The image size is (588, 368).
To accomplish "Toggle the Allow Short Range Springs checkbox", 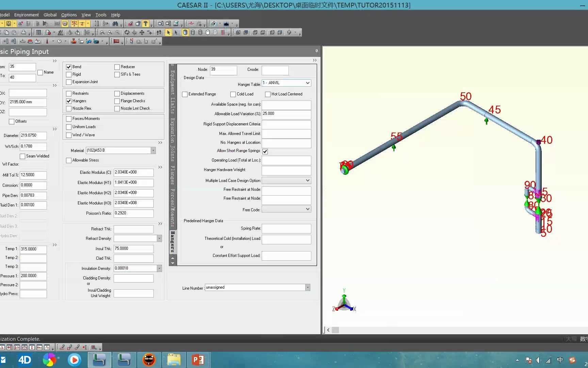I will pyautogui.click(x=265, y=151).
